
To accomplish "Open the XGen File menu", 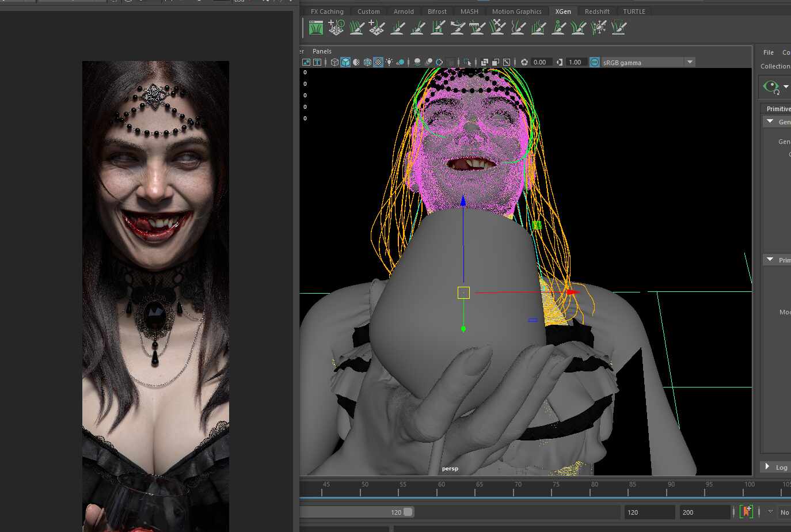I will coord(768,52).
